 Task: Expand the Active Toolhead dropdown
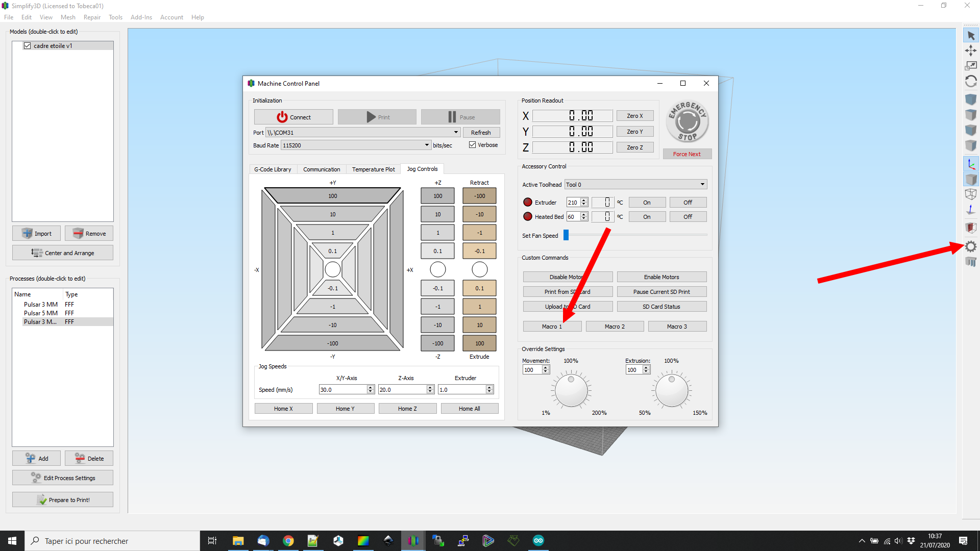coord(702,185)
